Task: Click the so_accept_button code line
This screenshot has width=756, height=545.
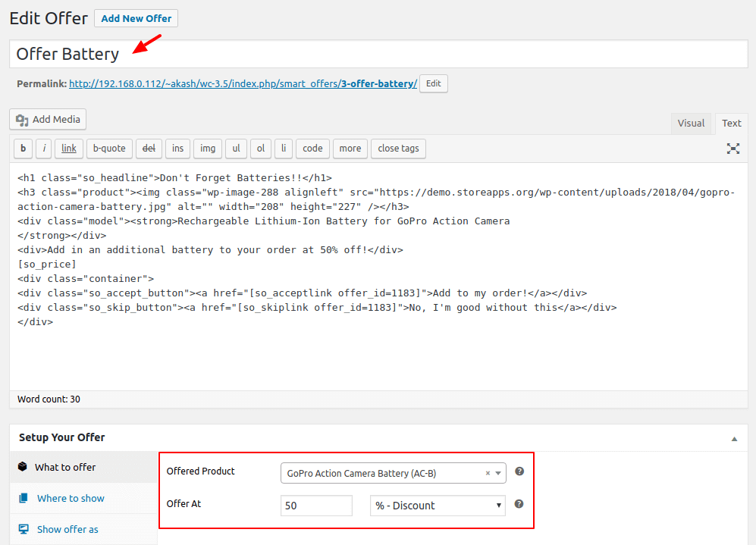Action: click(x=303, y=293)
